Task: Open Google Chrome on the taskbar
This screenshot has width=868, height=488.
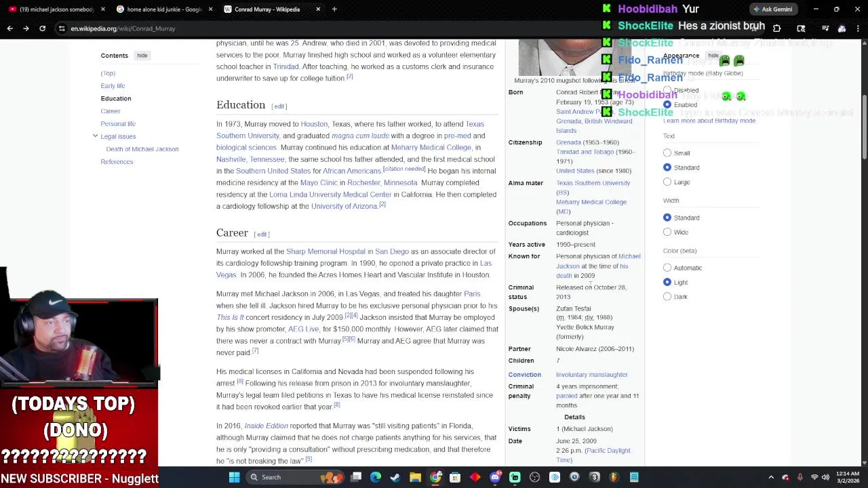Action: 435,477
